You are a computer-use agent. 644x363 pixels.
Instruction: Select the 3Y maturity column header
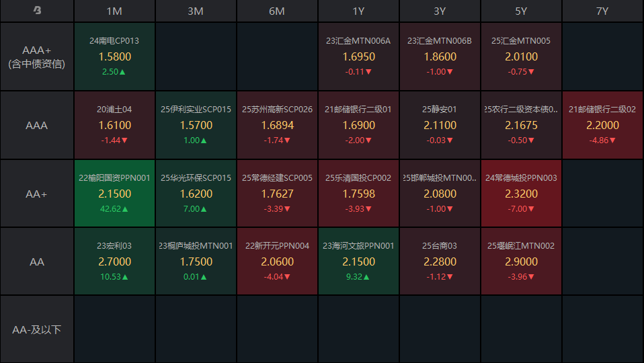tap(440, 11)
